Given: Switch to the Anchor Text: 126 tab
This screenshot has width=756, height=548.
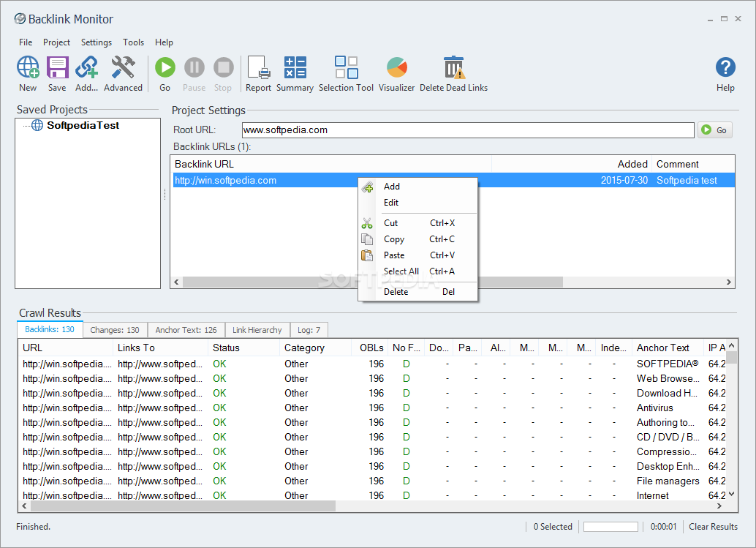Looking at the screenshot, I should coord(186,330).
